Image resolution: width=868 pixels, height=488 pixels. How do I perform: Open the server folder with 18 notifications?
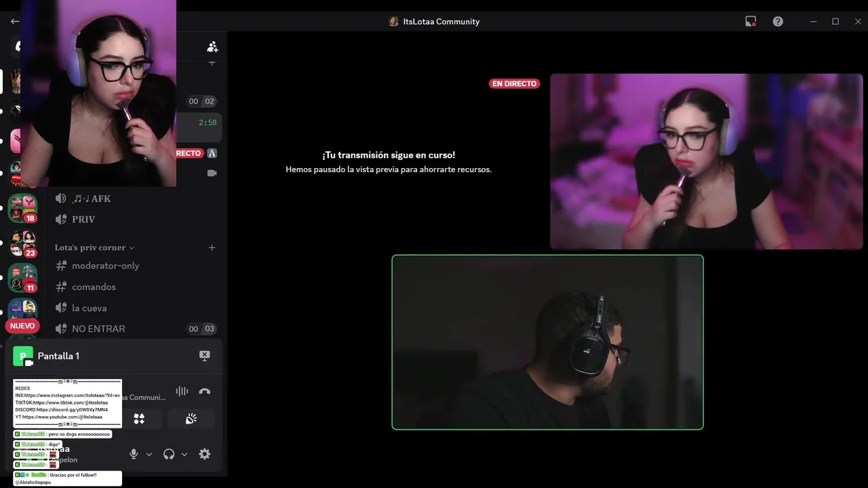click(x=22, y=208)
